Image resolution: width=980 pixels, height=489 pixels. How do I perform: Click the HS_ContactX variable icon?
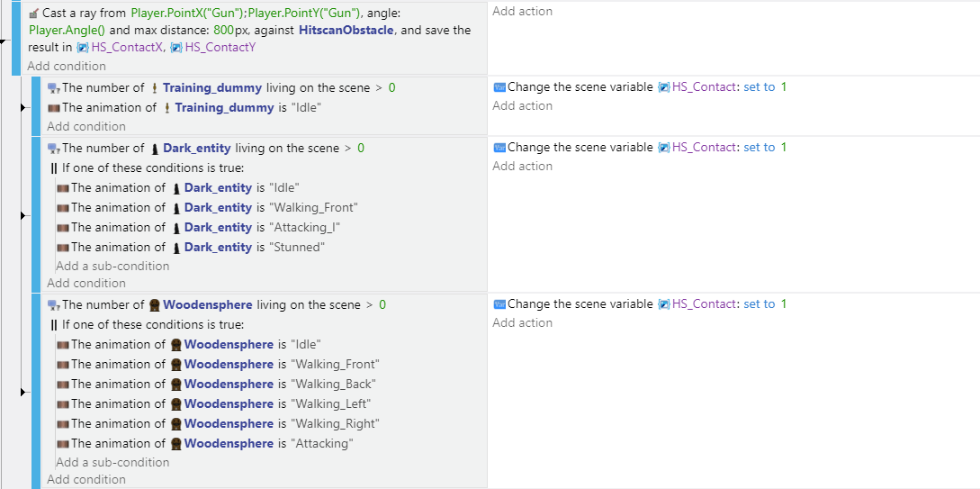(x=82, y=48)
